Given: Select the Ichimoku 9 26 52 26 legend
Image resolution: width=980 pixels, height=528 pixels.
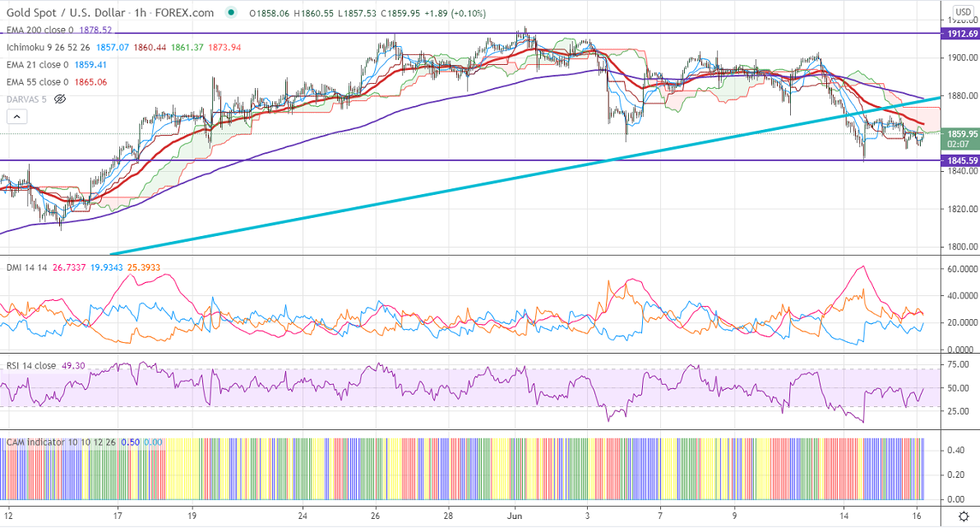Looking at the screenshot, I should 49,47.
